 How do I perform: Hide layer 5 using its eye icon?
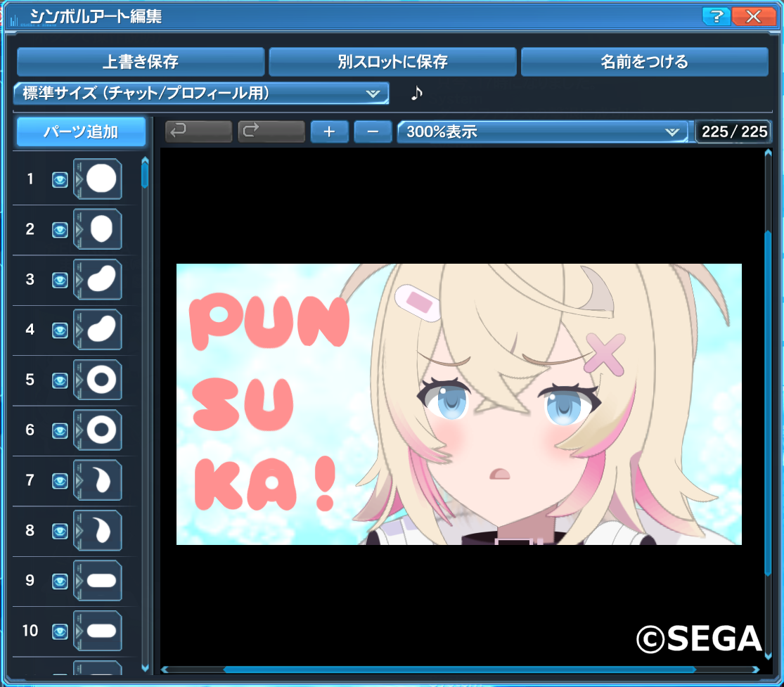click(60, 380)
